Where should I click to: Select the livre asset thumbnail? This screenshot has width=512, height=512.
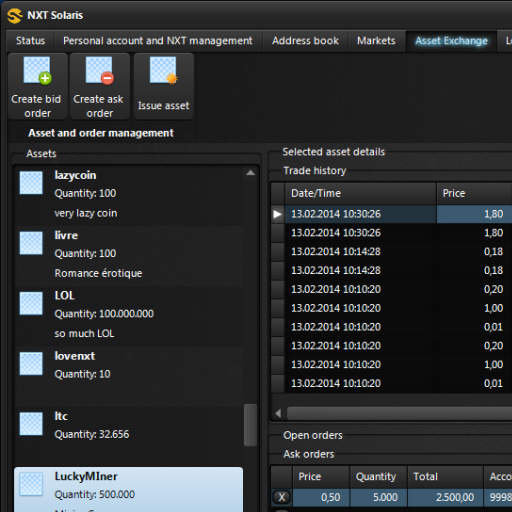coord(31,243)
